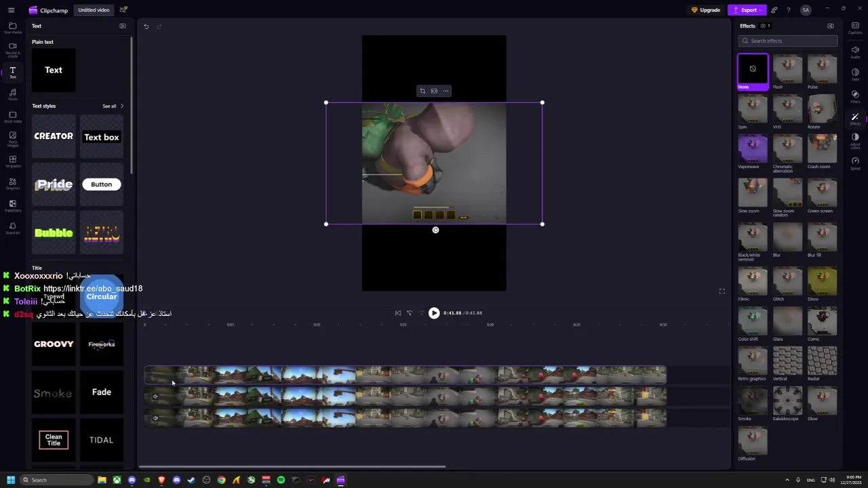
Task: Collapse the Effects properties panel
Action: 831,26
